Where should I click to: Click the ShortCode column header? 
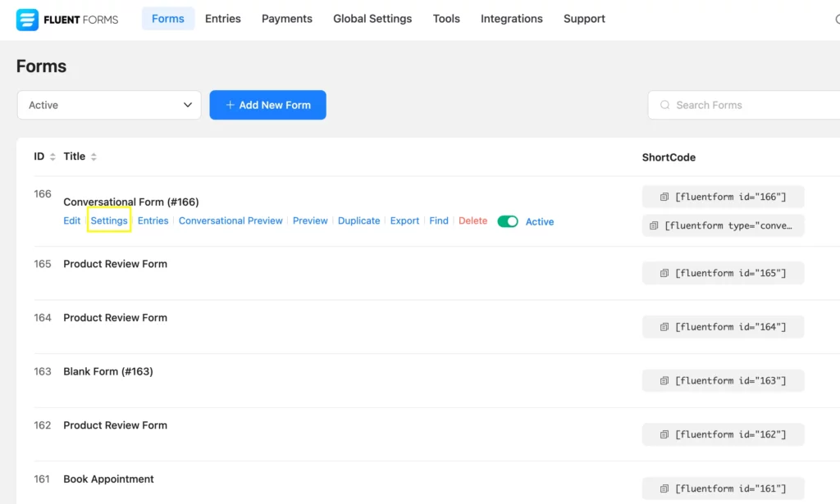669,157
